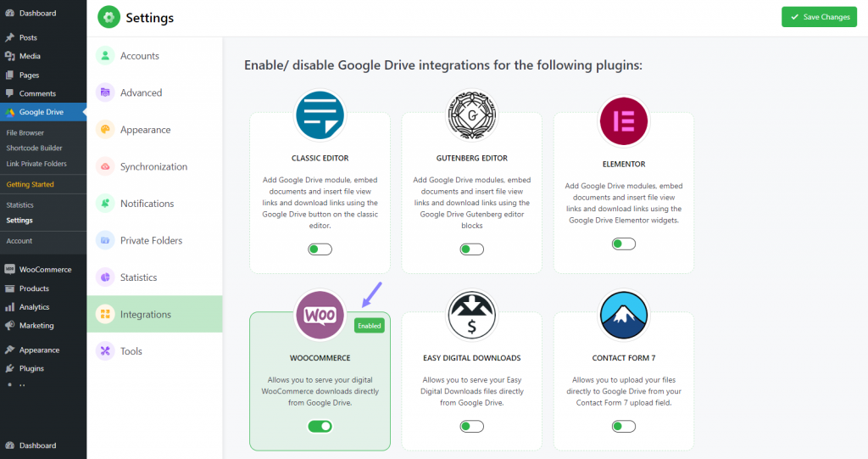Viewport: 868px width, 459px height.
Task: Click the Gutenberg Editor plugin icon
Action: coord(471,115)
